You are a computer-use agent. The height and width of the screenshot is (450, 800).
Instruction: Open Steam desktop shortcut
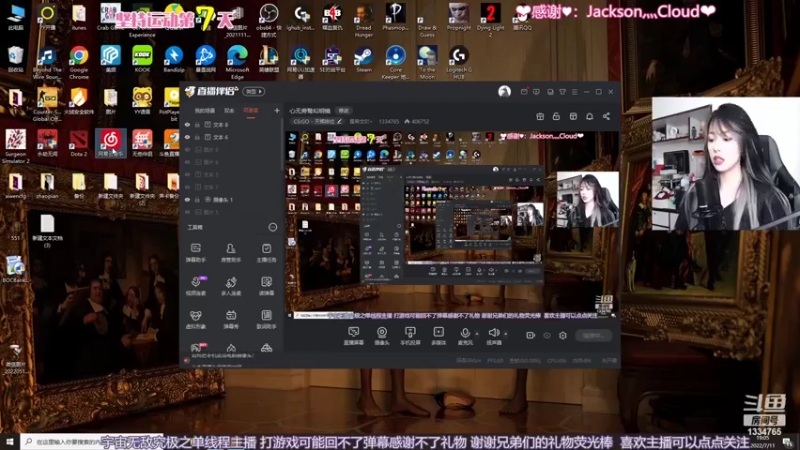(x=364, y=59)
